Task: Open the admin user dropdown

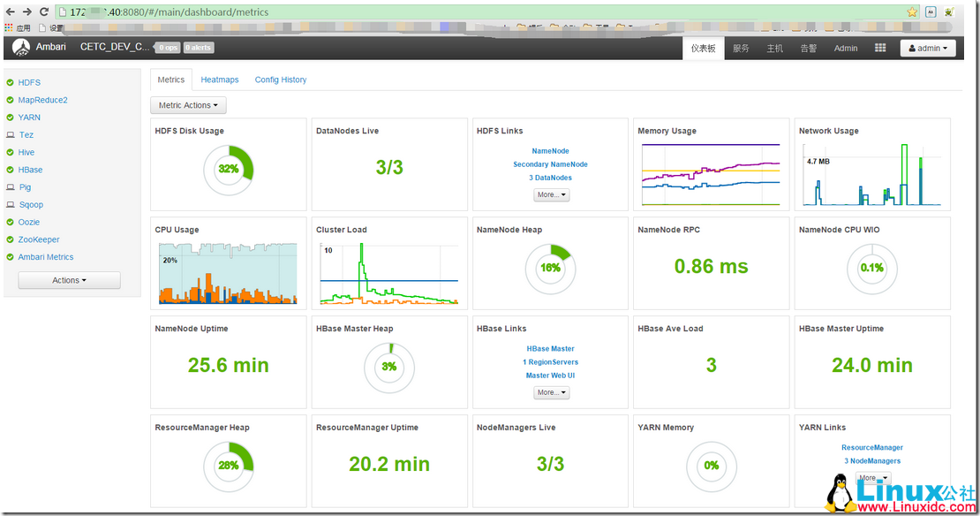Action: 928,49
